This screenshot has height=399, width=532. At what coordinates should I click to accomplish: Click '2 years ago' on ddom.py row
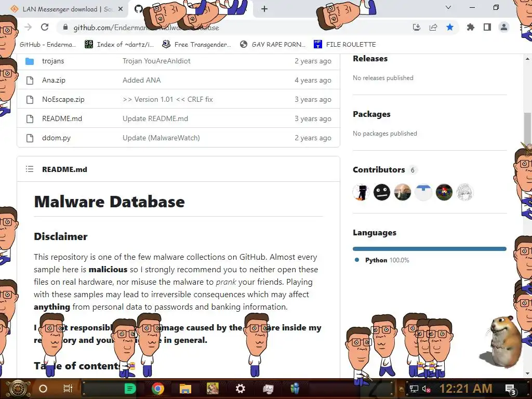[313, 138]
